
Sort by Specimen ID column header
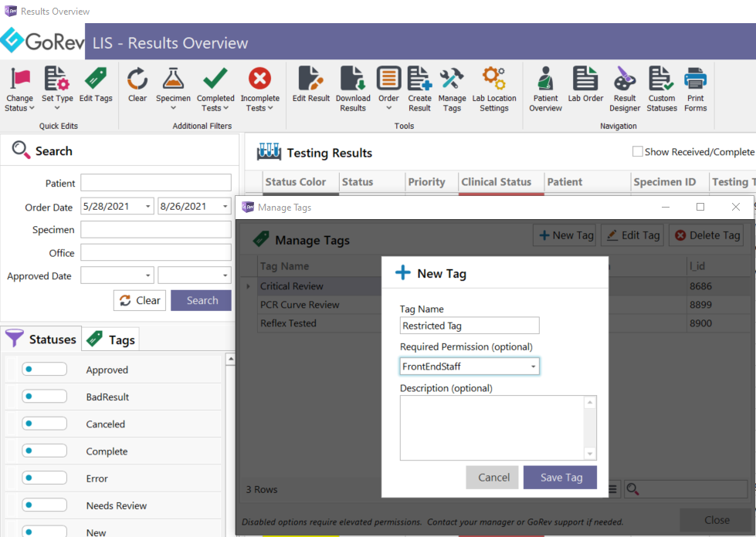click(664, 182)
